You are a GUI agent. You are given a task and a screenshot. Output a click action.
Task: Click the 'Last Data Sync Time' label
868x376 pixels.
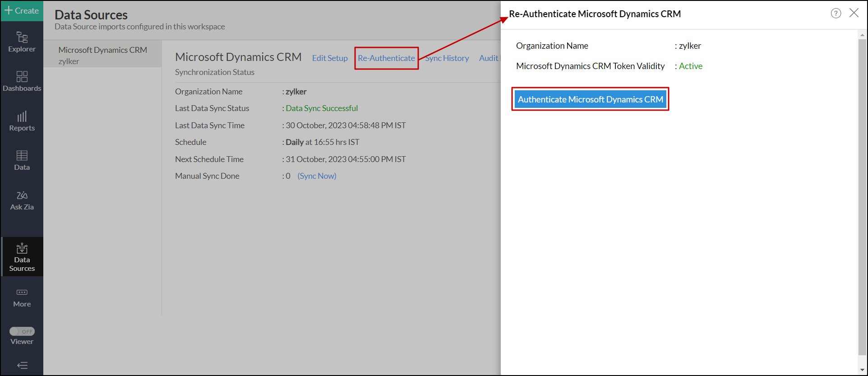tap(210, 125)
